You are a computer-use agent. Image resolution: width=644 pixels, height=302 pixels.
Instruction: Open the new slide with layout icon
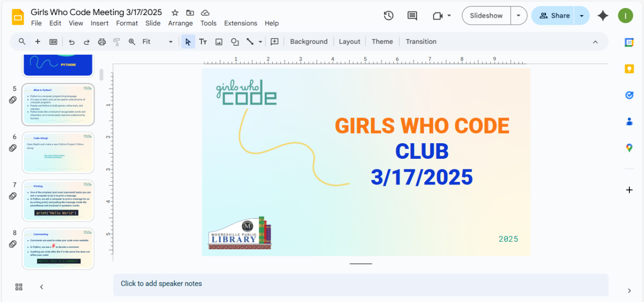click(x=53, y=42)
